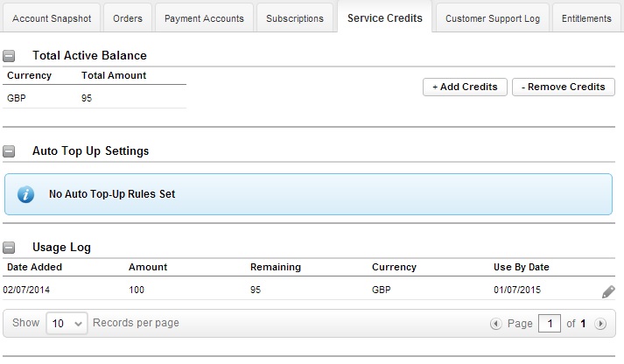Collapse the Auto Top Up Settings section
The width and height of the screenshot is (624, 364).
pos(10,151)
